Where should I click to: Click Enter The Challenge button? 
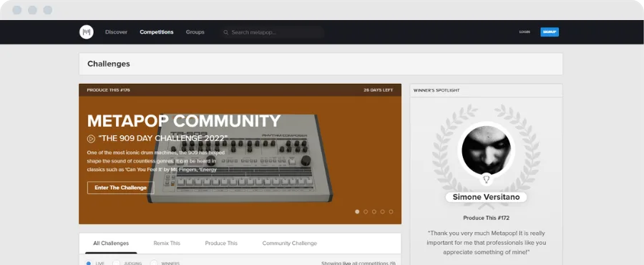[x=121, y=188]
